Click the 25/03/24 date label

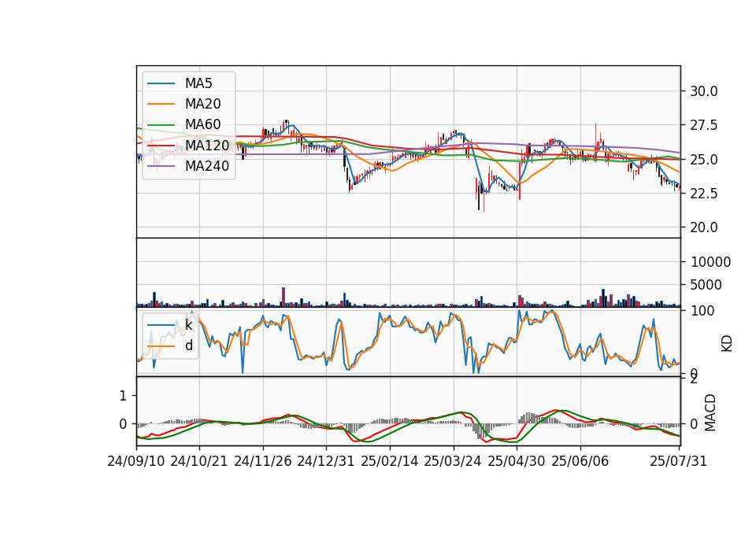point(453,461)
